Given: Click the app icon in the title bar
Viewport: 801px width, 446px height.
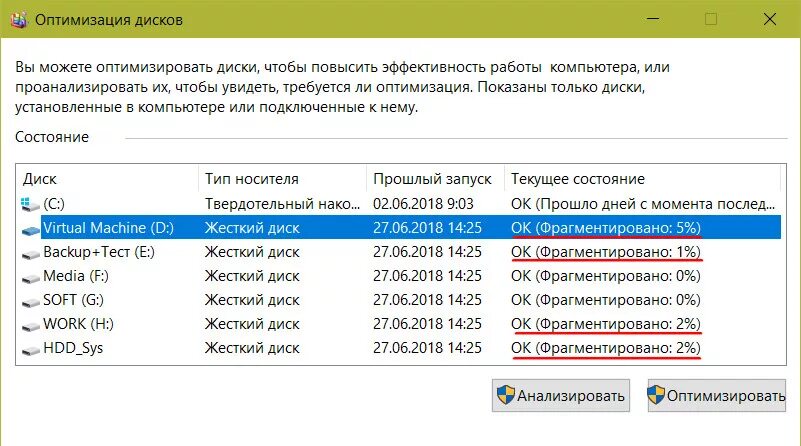Looking at the screenshot, I should (x=18, y=19).
